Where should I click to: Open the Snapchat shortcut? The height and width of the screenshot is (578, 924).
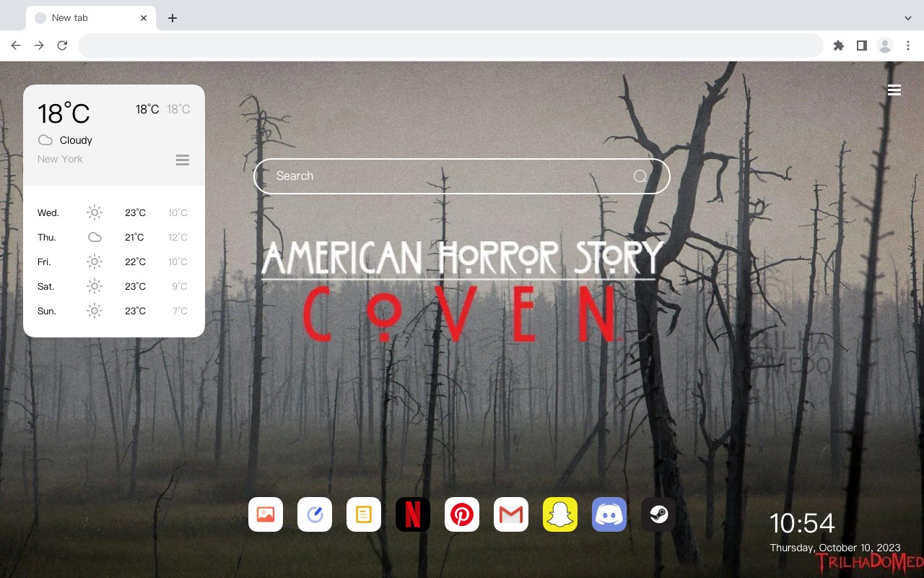(560, 514)
